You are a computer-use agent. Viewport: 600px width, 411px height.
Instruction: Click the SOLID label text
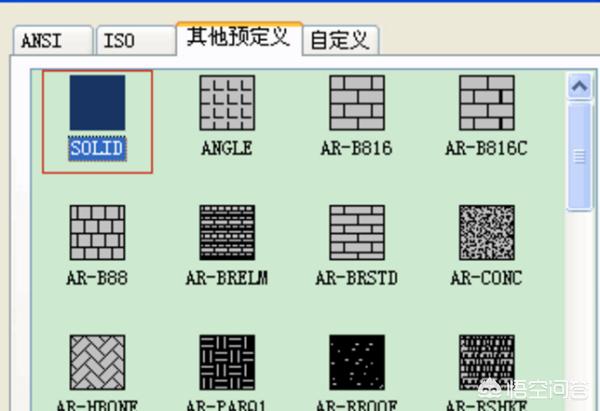(97, 148)
